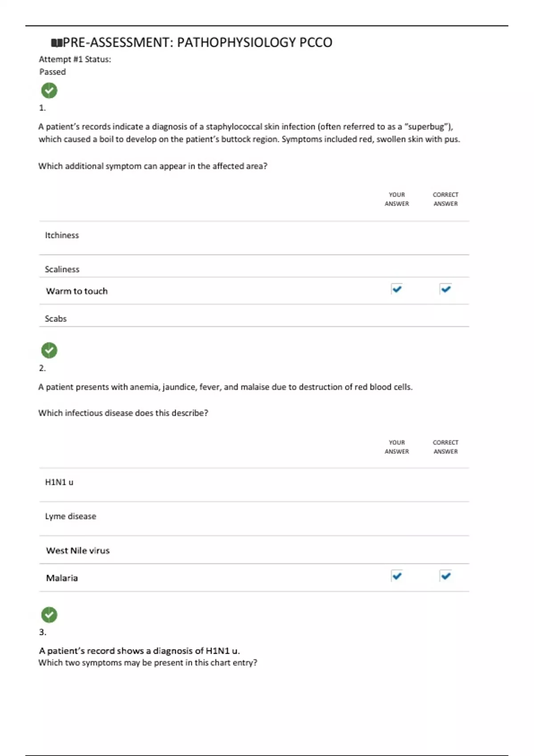Click green check icon above question 2
The width and height of the screenshot is (534, 756).
[x=49, y=350]
